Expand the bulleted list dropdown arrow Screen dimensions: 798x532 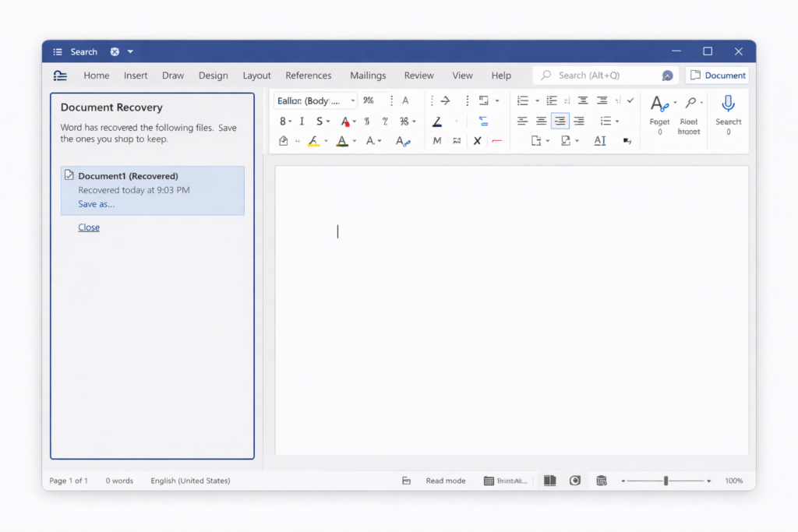[537, 101]
